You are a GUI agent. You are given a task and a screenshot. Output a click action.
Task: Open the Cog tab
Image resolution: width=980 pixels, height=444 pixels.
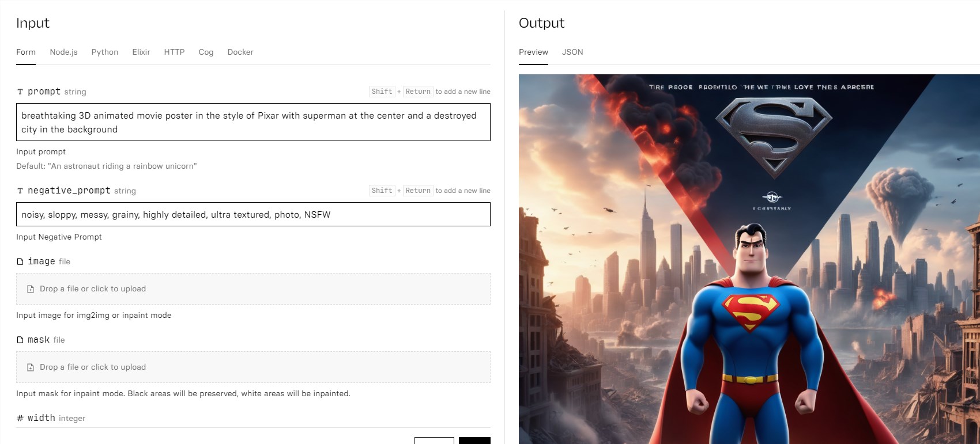pos(206,52)
